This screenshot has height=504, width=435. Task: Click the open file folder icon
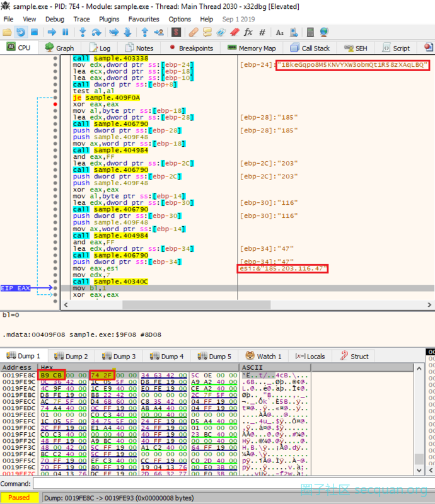(x=7, y=32)
